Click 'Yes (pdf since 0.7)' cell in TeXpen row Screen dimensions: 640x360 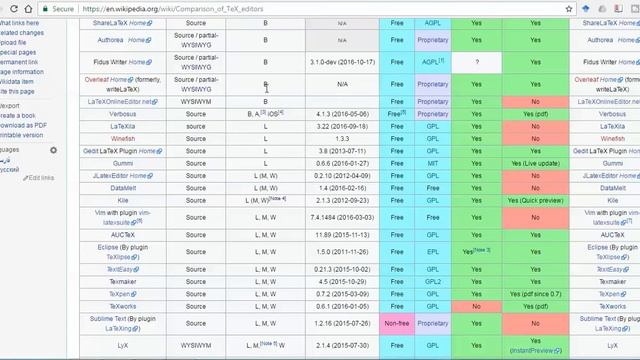coord(536,294)
